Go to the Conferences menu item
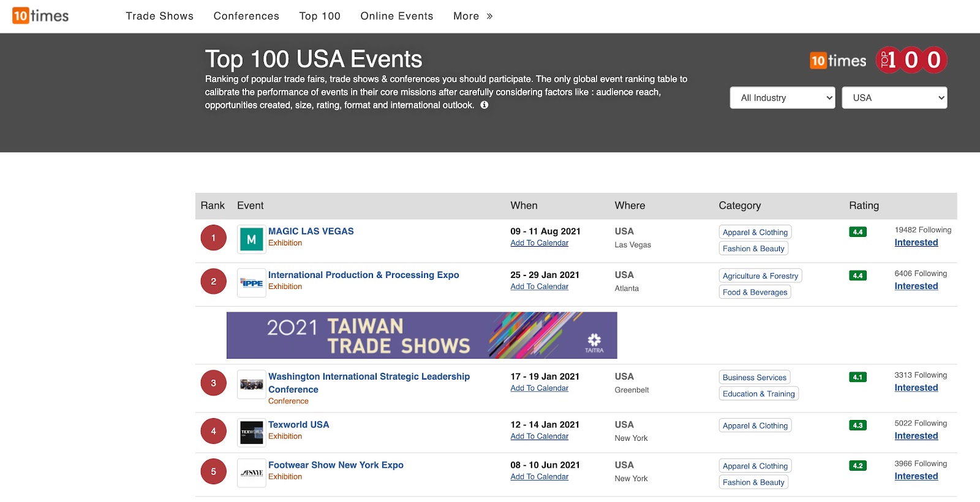The image size is (980, 502). point(246,17)
